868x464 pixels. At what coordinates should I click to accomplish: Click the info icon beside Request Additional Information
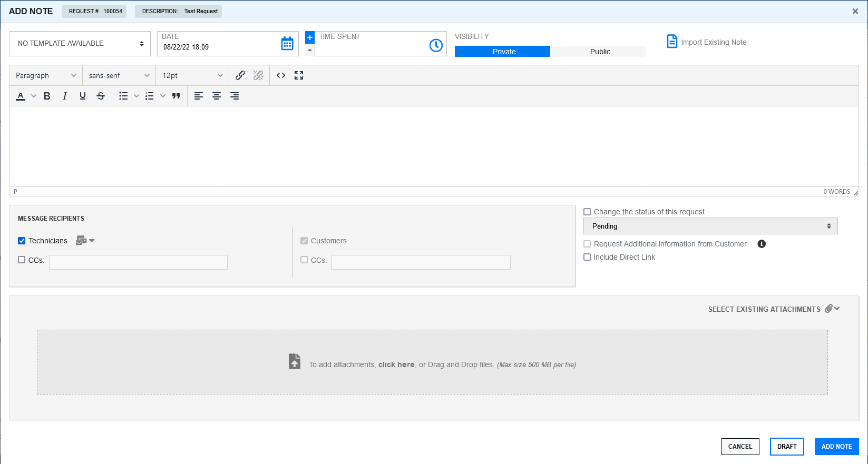[x=762, y=244]
